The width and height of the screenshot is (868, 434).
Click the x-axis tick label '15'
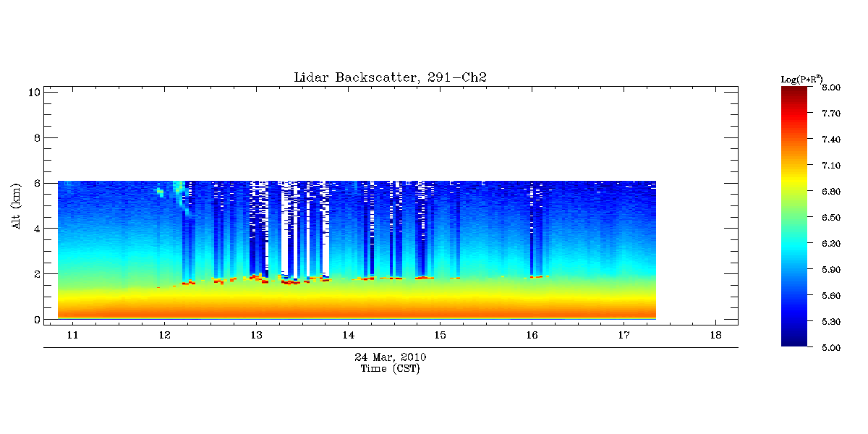click(440, 335)
